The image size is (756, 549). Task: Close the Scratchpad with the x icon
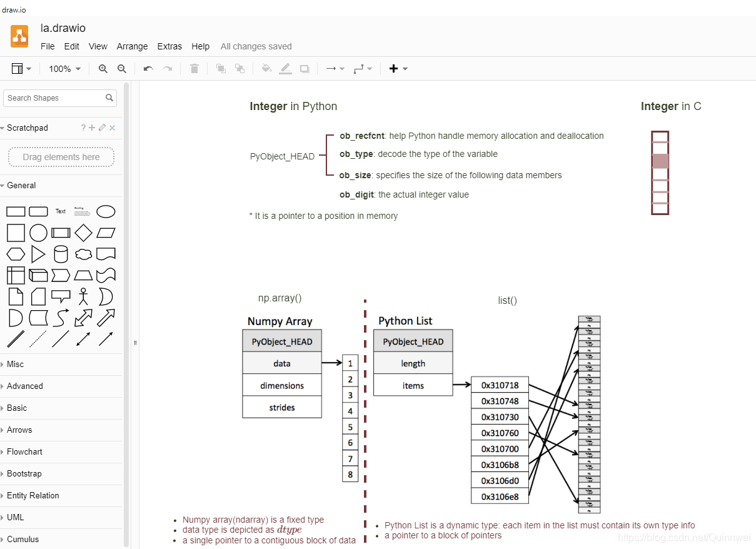point(113,128)
